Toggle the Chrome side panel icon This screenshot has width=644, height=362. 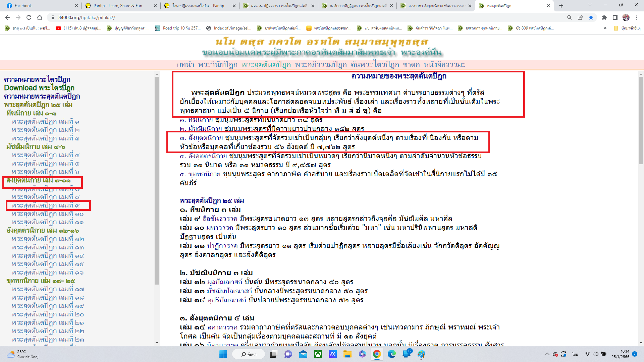click(615, 17)
